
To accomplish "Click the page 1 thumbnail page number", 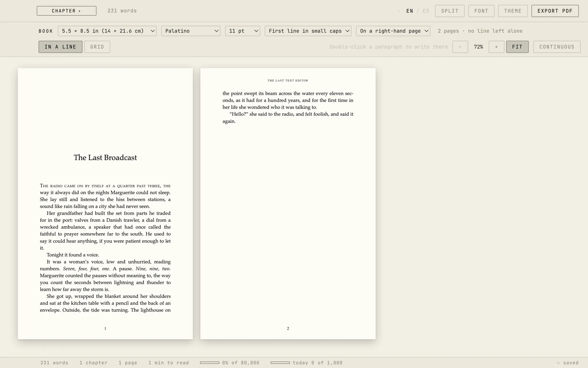I will (x=105, y=329).
